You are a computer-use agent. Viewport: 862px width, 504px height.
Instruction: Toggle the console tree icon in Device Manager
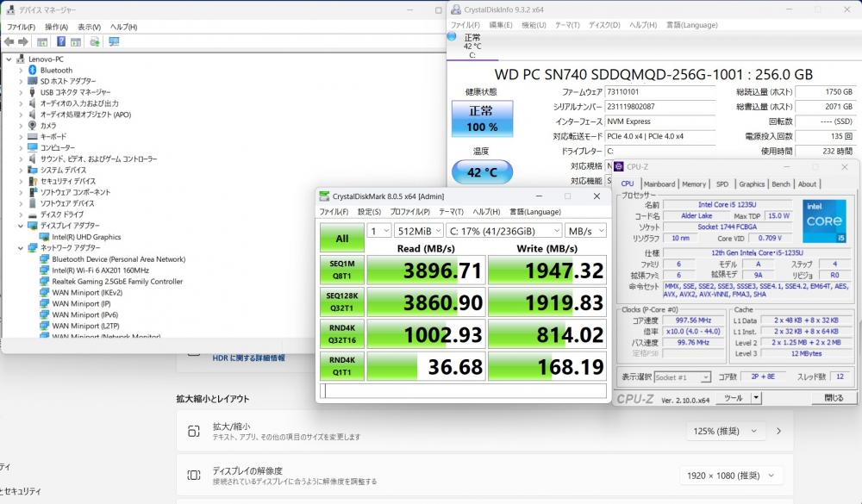click(x=42, y=41)
